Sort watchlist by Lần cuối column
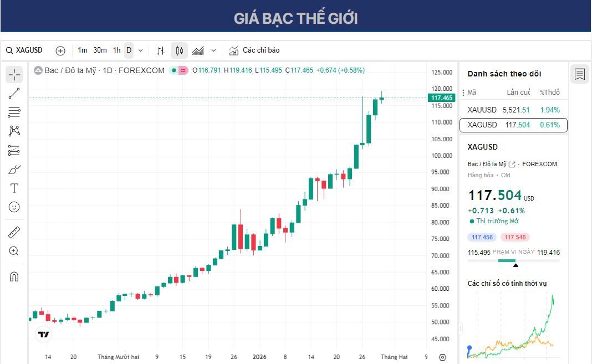The height and width of the screenshot is (364, 592). point(518,93)
